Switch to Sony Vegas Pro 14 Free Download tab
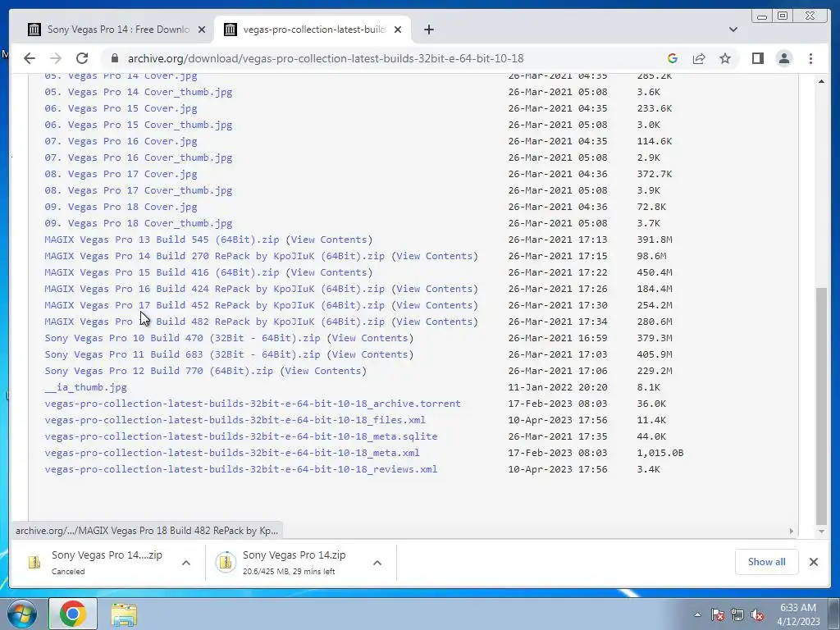 (x=116, y=30)
